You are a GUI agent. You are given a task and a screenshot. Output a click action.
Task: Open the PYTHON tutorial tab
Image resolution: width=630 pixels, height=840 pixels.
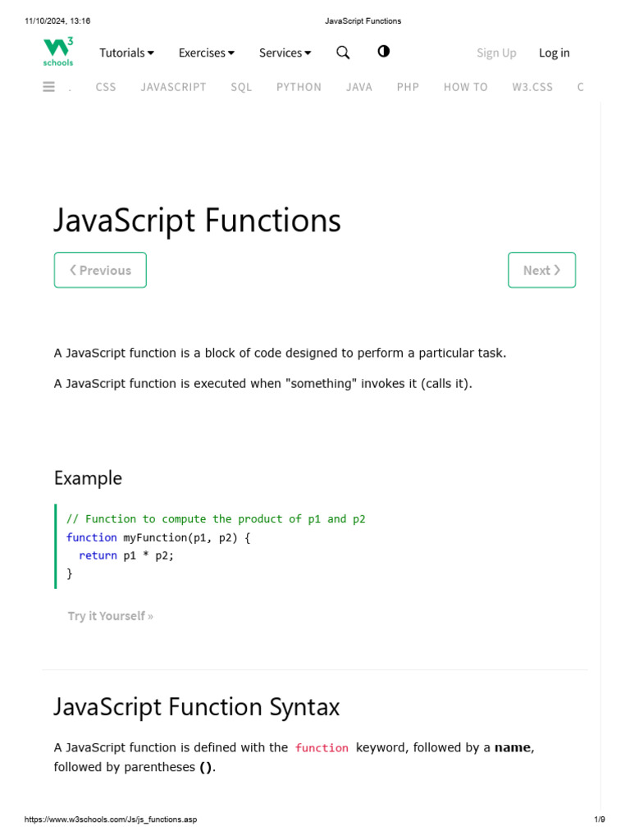coord(299,87)
